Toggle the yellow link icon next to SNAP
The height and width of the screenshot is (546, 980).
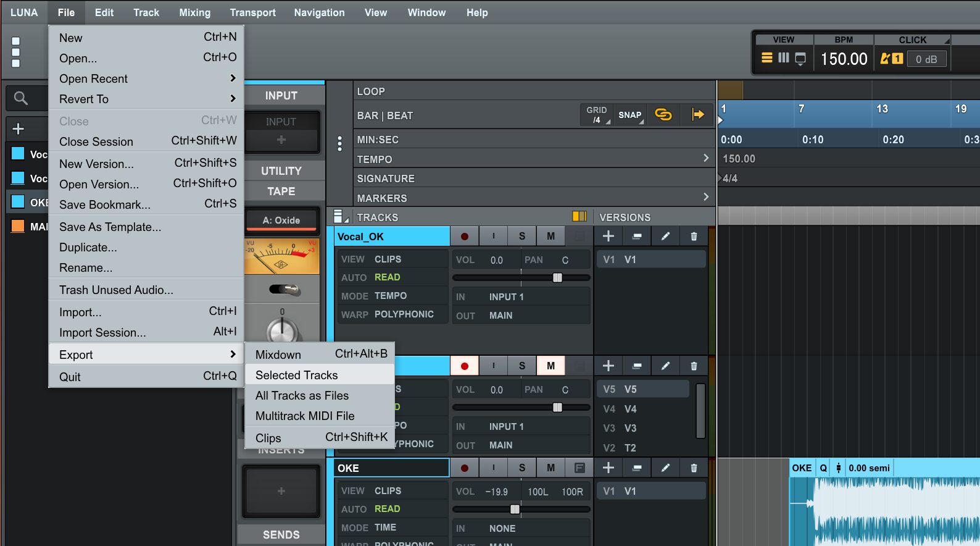[x=663, y=115]
